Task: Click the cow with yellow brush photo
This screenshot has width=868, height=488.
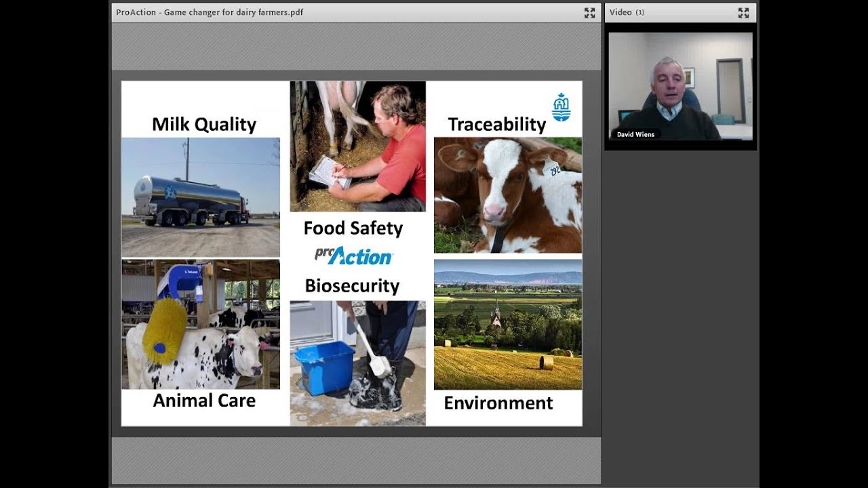Action: click(x=201, y=324)
